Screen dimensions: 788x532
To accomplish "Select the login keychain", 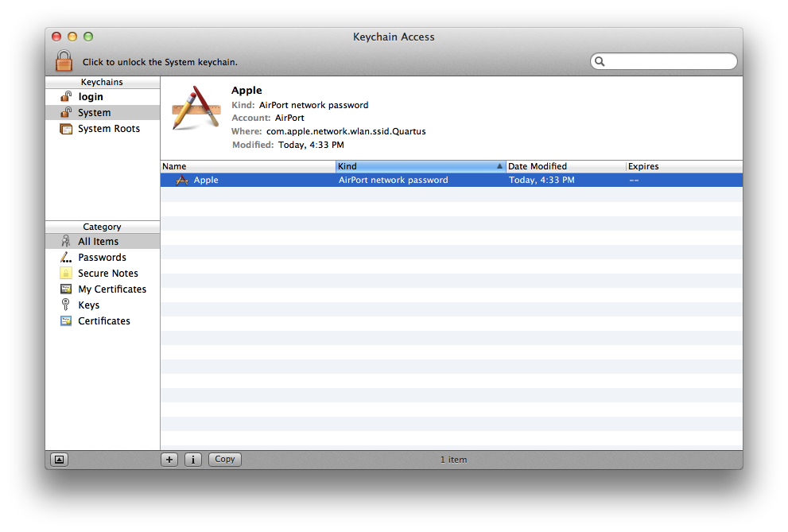I will pos(103,96).
